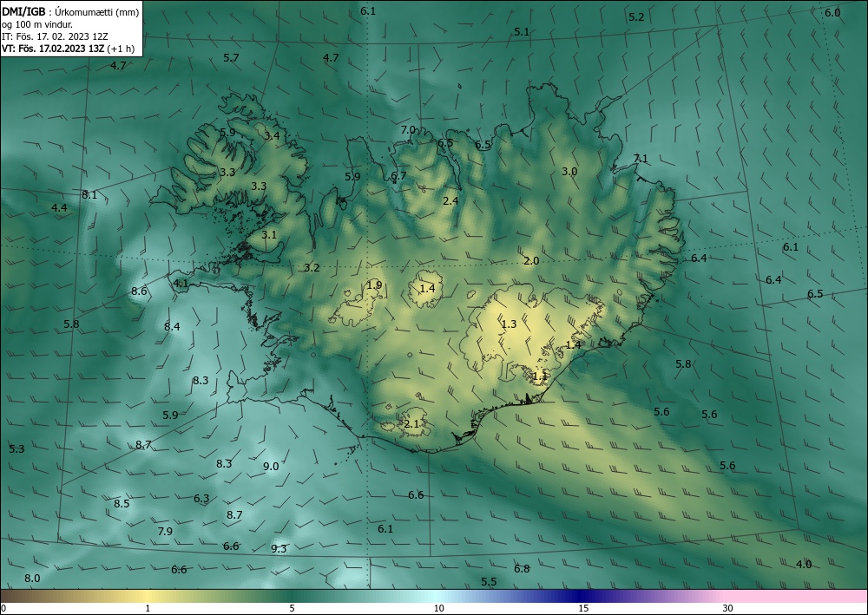
Task: Click the 2.1 value on the glacier
Action: pyautogui.click(x=411, y=424)
